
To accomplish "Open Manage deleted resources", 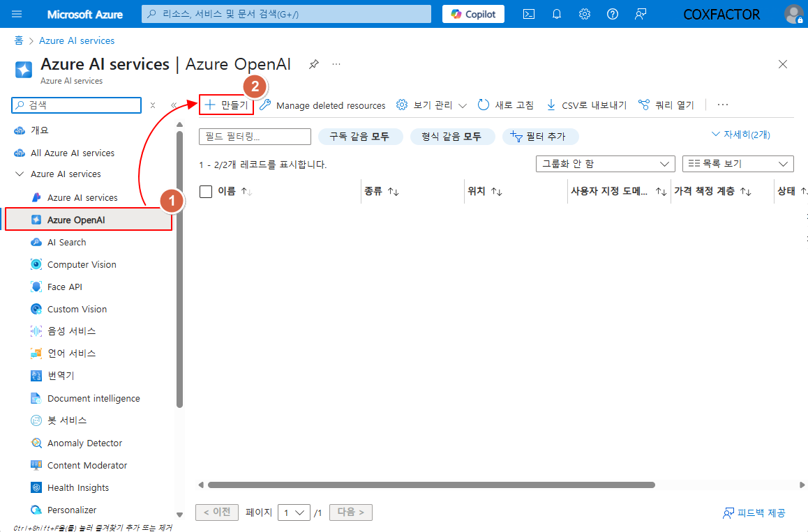I will pyautogui.click(x=322, y=105).
